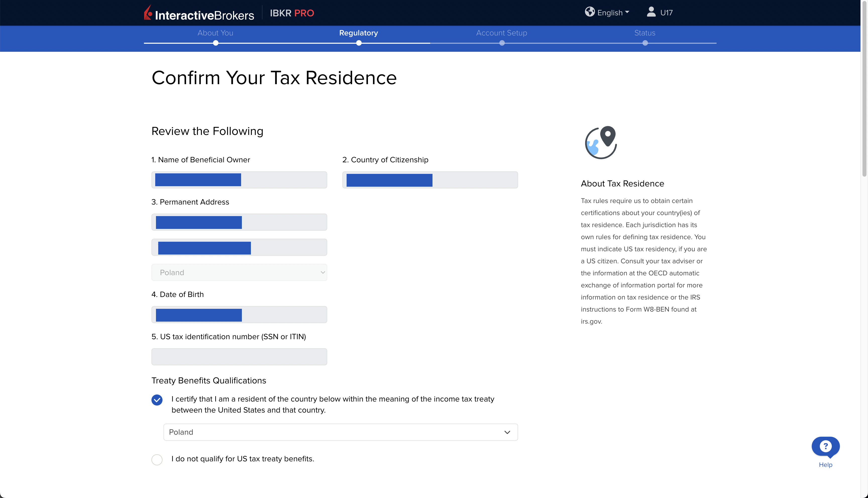Screen dimensions: 868x498
Task: Switch to the Account Setup tab
Action: [x=502, y=33]
